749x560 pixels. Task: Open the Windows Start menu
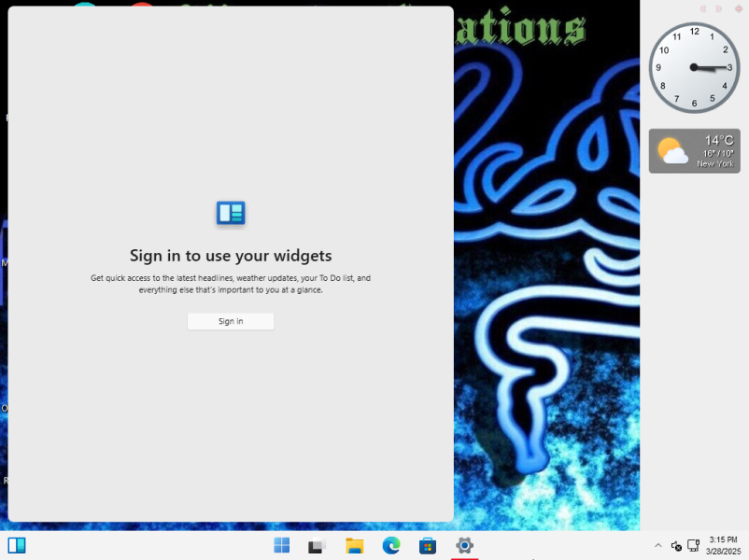point(282,545)
